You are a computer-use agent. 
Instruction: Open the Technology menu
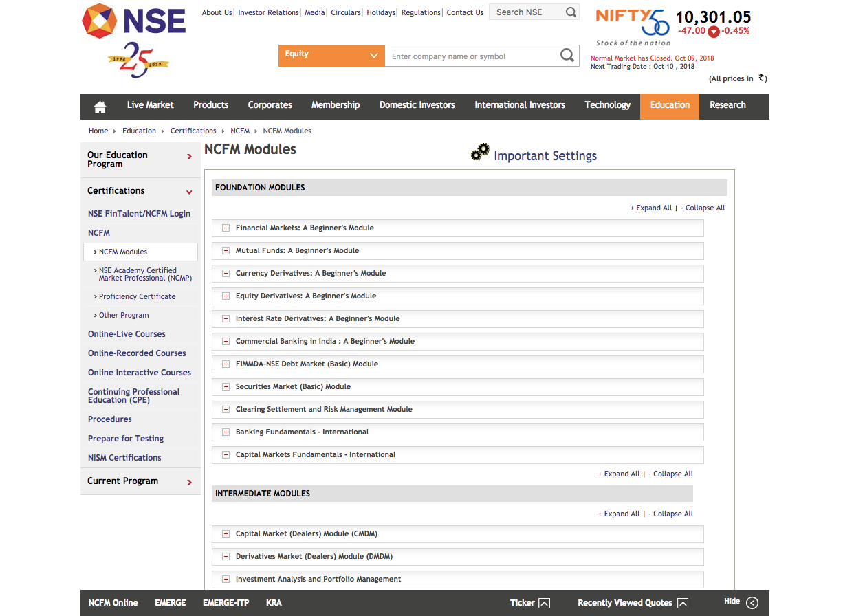coord(607,105)
